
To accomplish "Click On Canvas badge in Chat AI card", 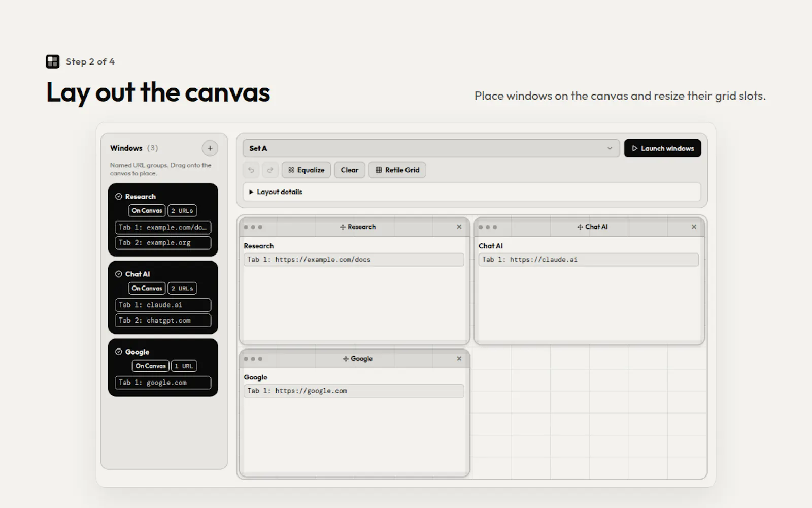I will [x=147, y=289].
